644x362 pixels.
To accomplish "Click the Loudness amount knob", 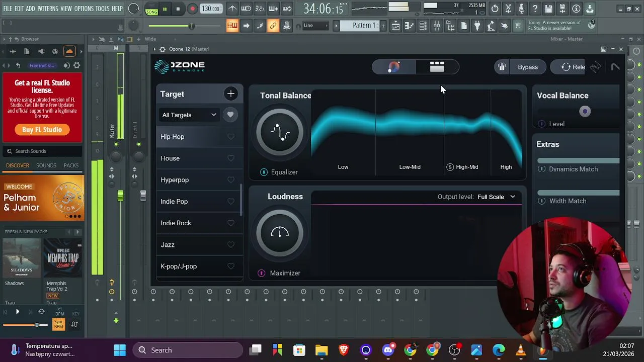I will (x=280, y=233).
